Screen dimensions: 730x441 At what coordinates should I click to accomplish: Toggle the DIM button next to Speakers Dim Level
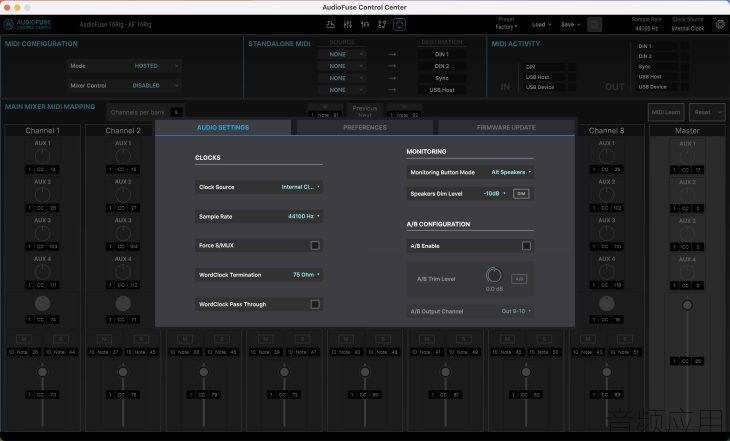point(521,194)
